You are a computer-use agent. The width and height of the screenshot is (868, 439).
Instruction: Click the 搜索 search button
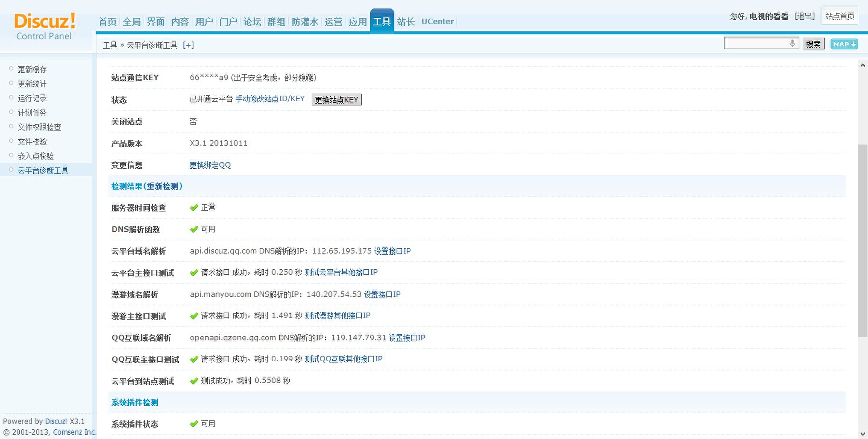[x=813, y=44]
